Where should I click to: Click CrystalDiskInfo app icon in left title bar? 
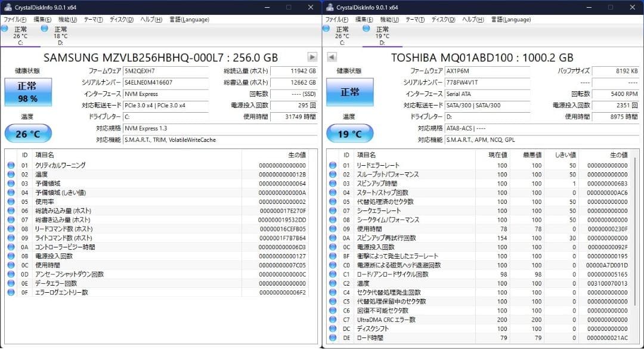tap(7, 7)
